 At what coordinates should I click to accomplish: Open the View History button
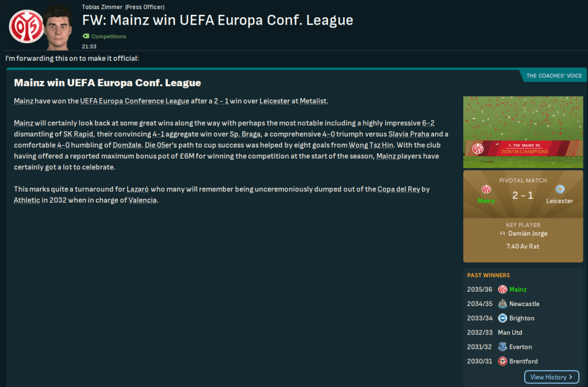pyautogui.click(x=551, y=377)
